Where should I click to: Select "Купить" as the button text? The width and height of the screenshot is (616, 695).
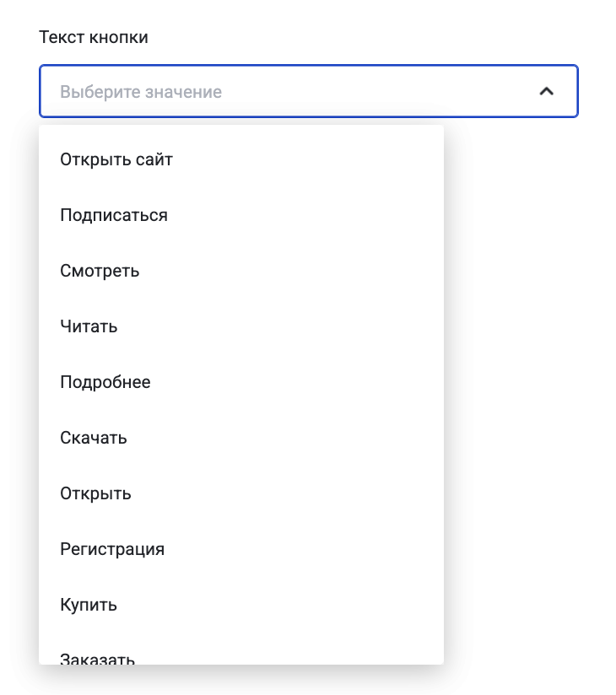[89, 605]
